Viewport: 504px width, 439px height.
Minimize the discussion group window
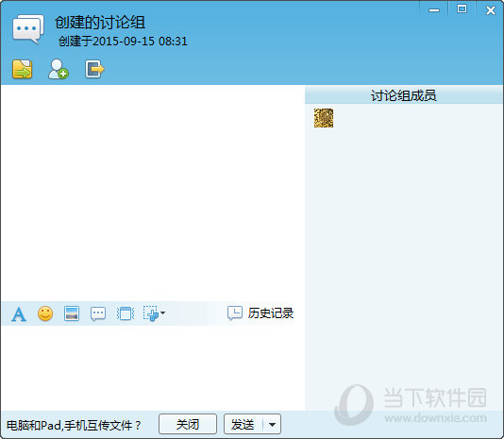point(434,10)
